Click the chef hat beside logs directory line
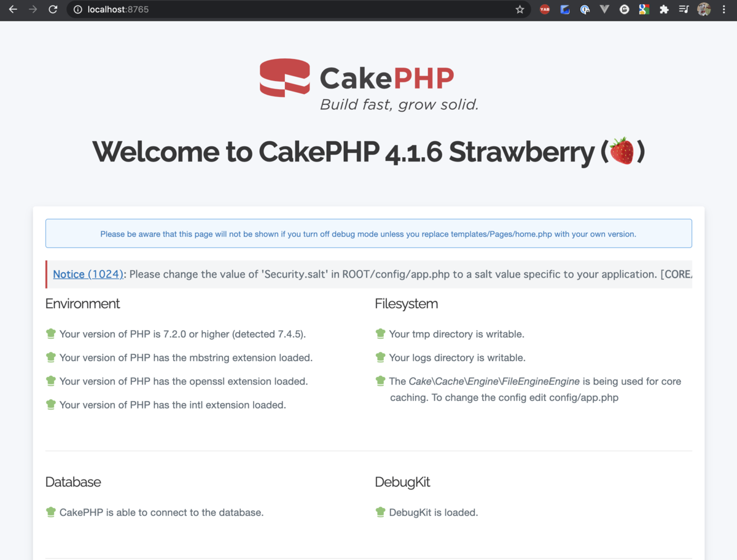The image size is (737, 560). 380,357
